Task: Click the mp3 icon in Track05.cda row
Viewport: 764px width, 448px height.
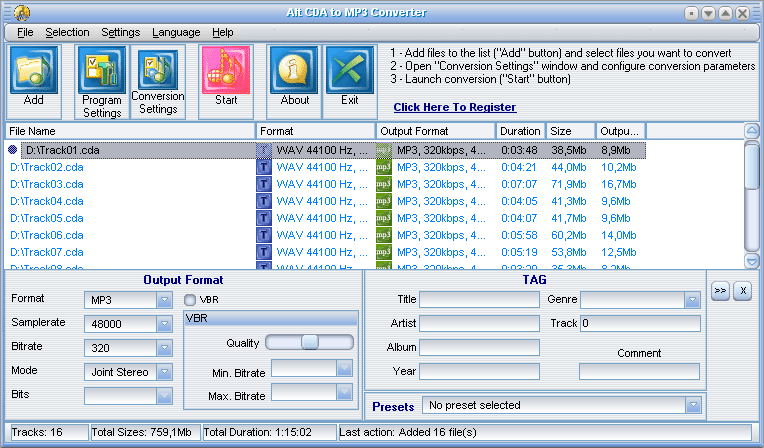Action: click(384, 218)
